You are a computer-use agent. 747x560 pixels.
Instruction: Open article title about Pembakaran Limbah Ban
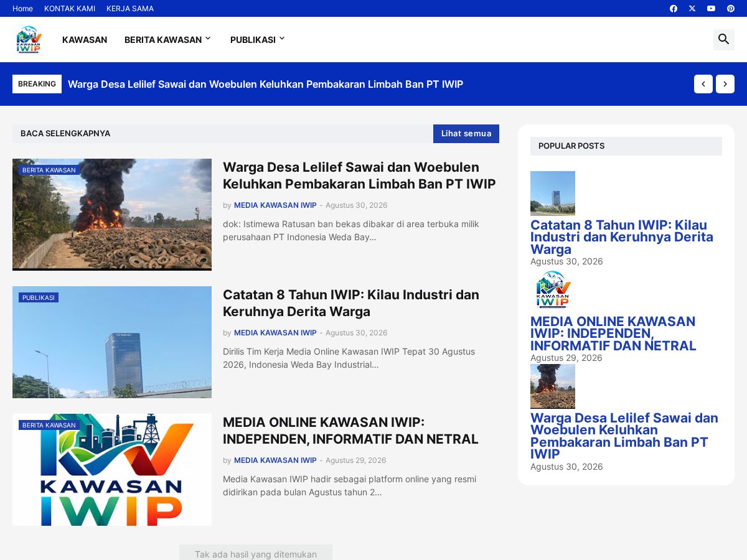point(359,175)
